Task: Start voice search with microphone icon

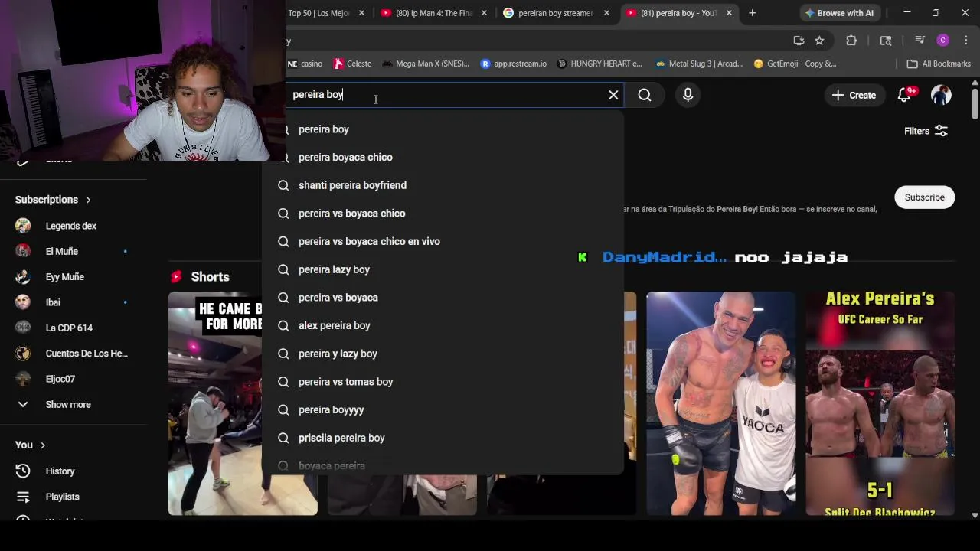Action: click(688, 95)
